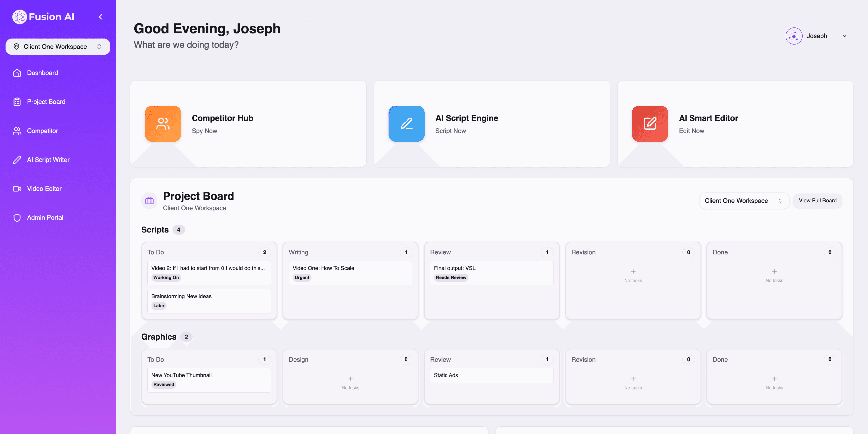This screenshot has height=434, width=868.
Task: Click the blue AI Script Engine icon
Action: click(x=406, y=124)
